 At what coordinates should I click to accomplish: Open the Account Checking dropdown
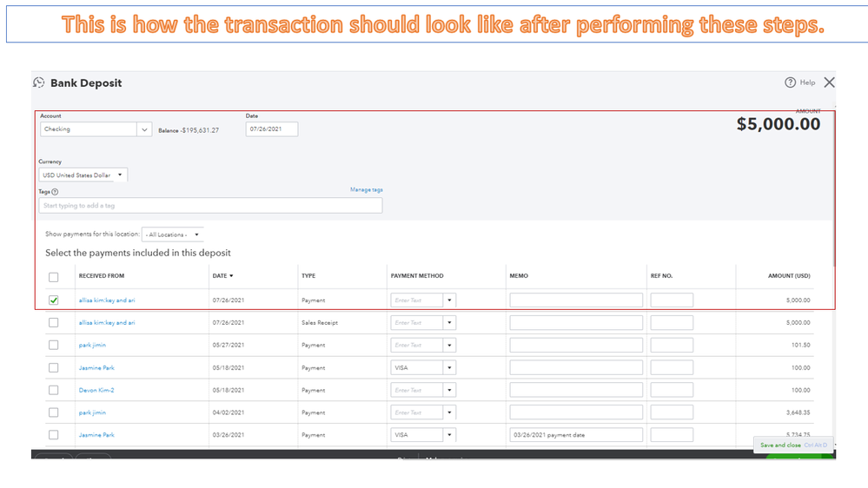click(144, 129)
